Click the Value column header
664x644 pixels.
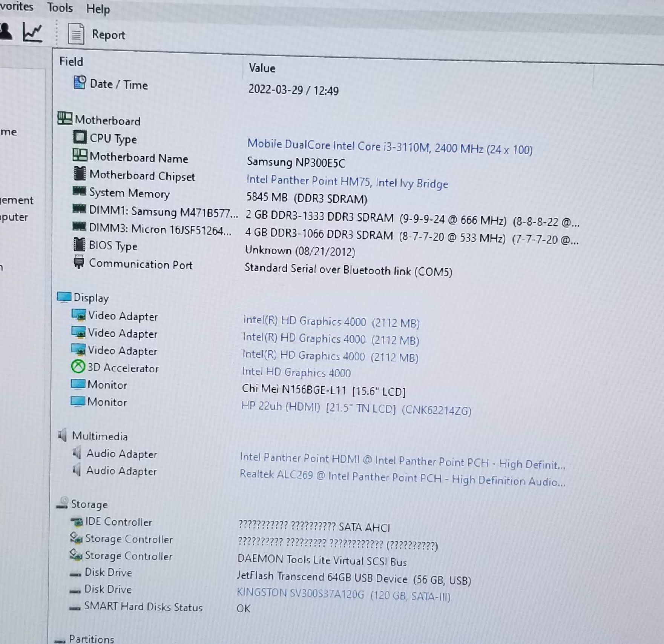point(262,68)
